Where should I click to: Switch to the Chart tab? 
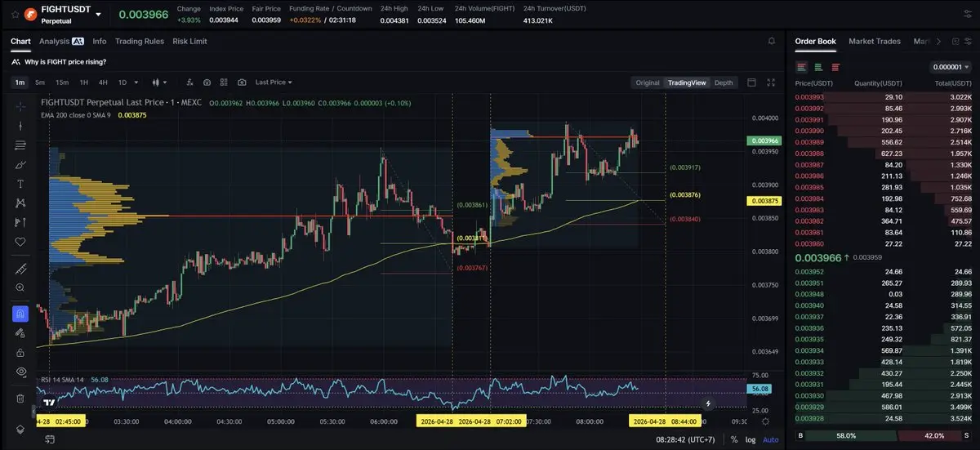(20, 41)
